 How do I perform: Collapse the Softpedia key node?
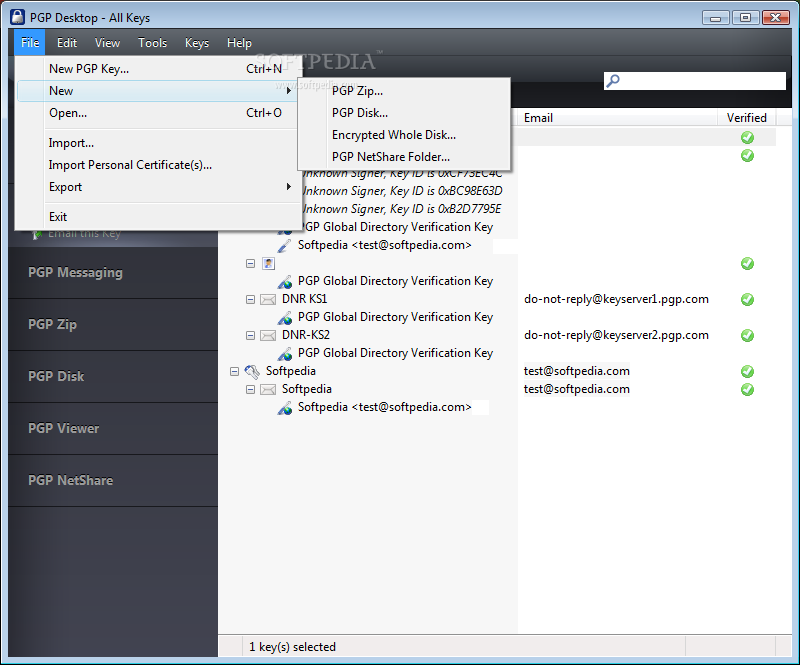pos(235,372)
